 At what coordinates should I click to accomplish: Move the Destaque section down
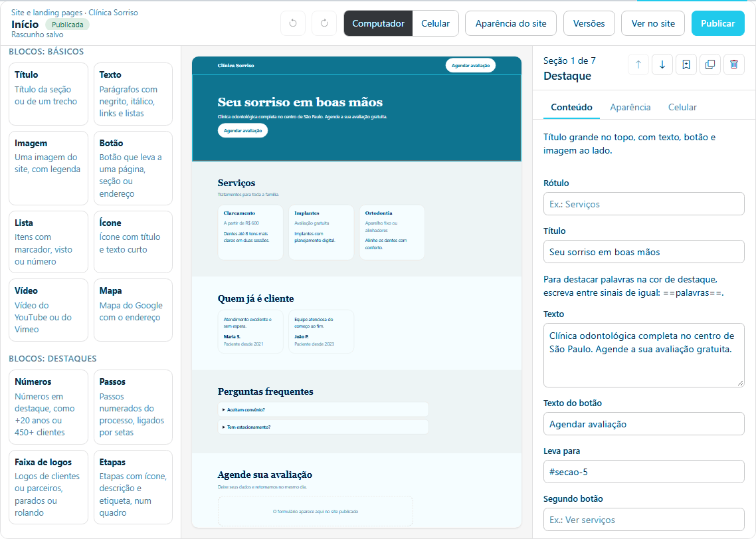662,64
